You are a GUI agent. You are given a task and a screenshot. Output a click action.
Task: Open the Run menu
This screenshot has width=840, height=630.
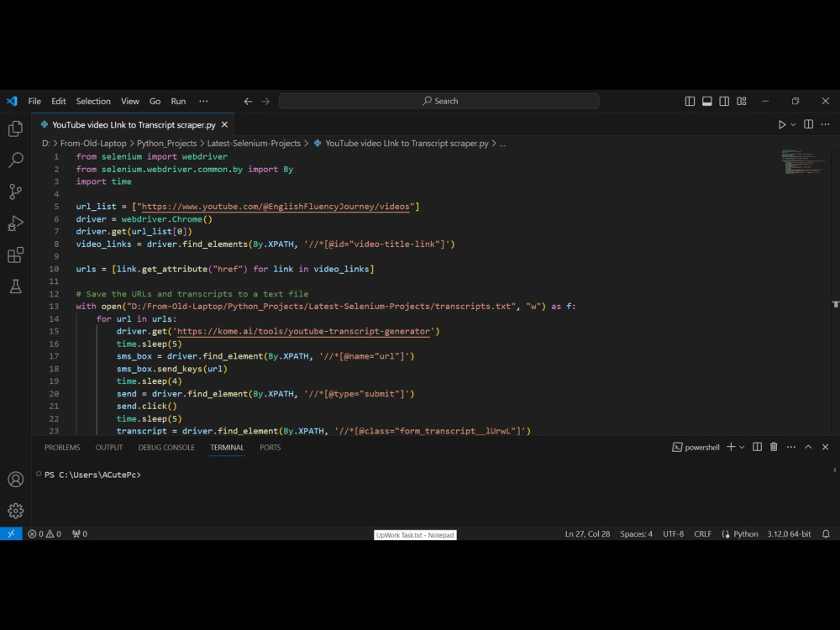[x=178, y=101]
